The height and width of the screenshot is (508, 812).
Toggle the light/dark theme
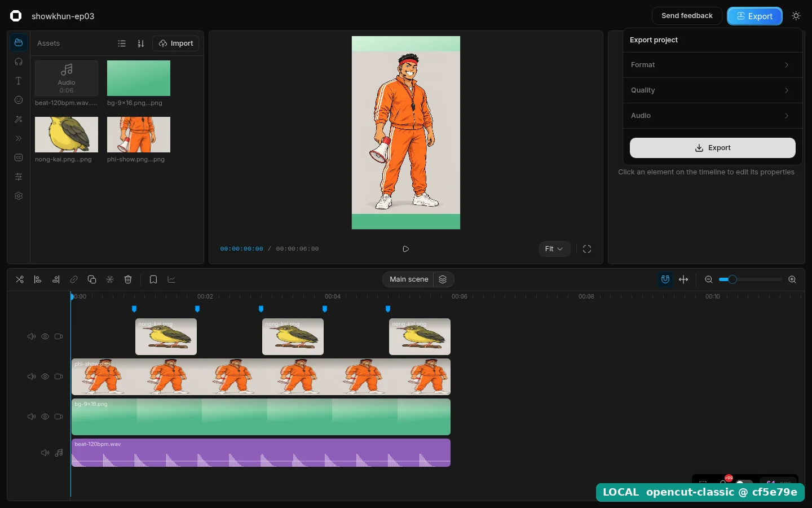point(796,16)
